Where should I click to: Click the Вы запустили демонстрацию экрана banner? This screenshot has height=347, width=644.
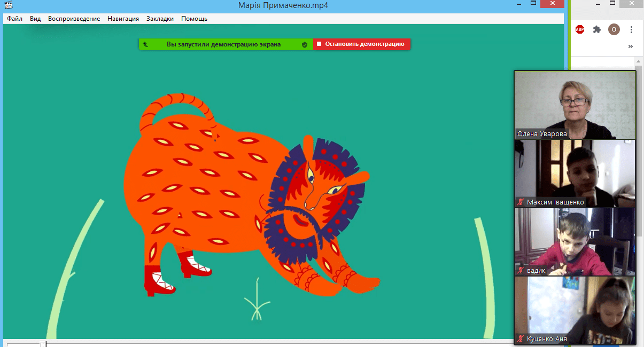pyautogui.click(x=223, y=44)
